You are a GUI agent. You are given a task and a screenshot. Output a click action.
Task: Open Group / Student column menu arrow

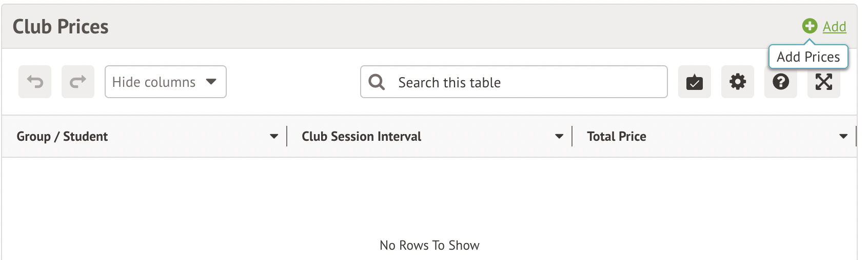274,137
